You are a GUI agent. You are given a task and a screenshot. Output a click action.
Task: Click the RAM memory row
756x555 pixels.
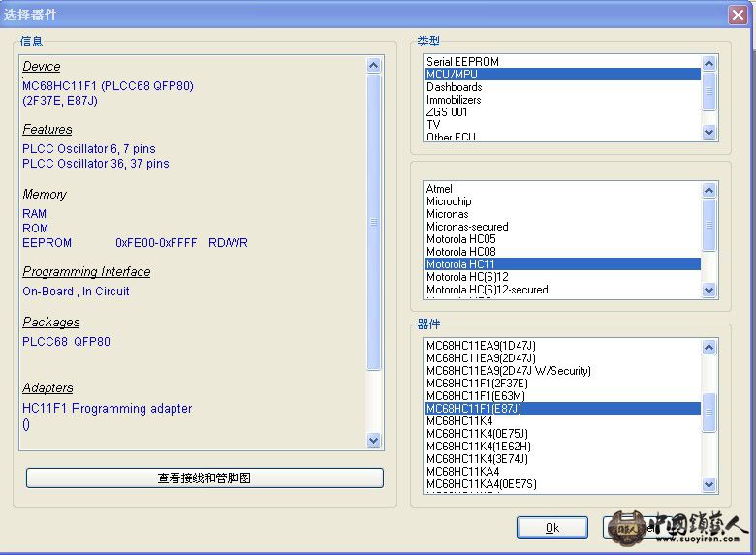pos(34,213)
